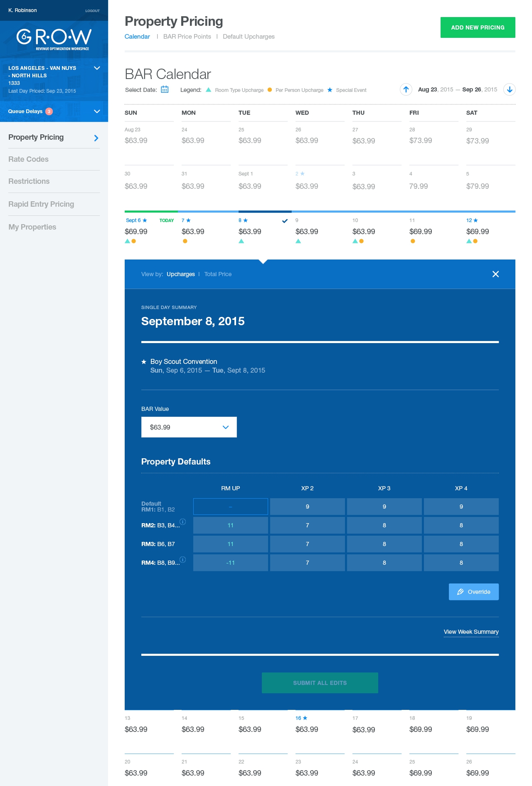Open Rate Codes in sidebar menu

(x=28, y=159)
